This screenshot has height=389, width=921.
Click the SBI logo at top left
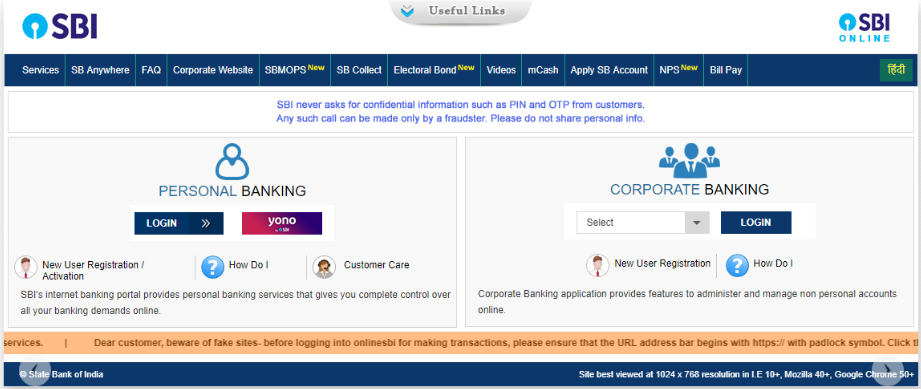click(60, 26)
